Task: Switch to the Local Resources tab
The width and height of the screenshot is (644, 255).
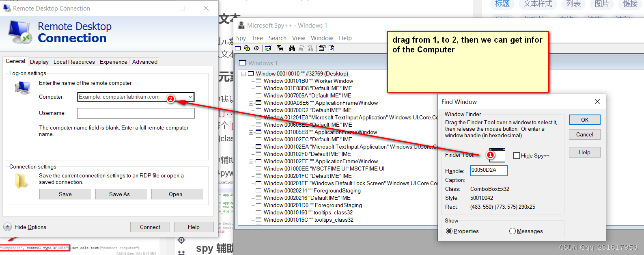Action: (x=74, y=62)
